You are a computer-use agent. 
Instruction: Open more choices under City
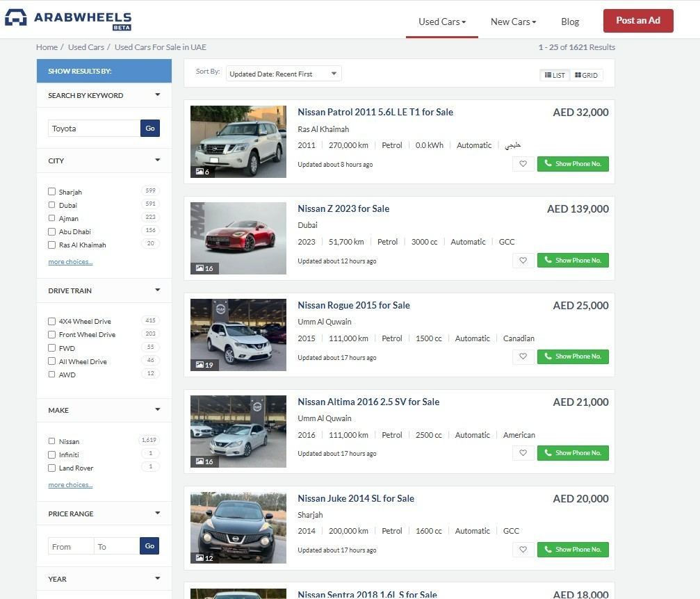click(x=70, y=262)
